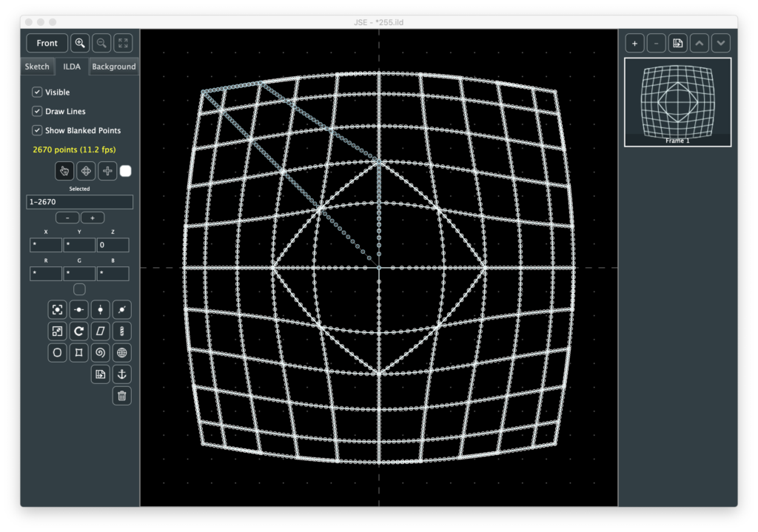Click the move frame down chevron
The width and height of the screenshot is (758, 532).
point(720,43)
